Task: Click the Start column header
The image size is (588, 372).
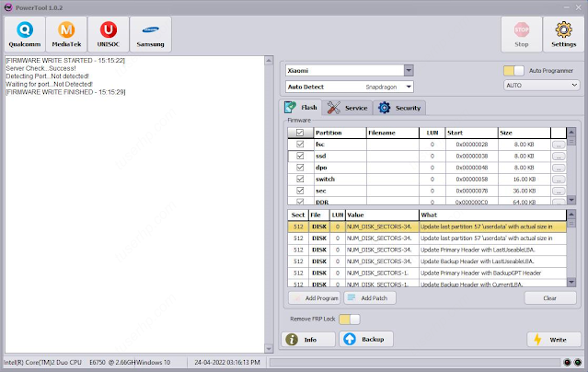Action: (x=472, y=133)
